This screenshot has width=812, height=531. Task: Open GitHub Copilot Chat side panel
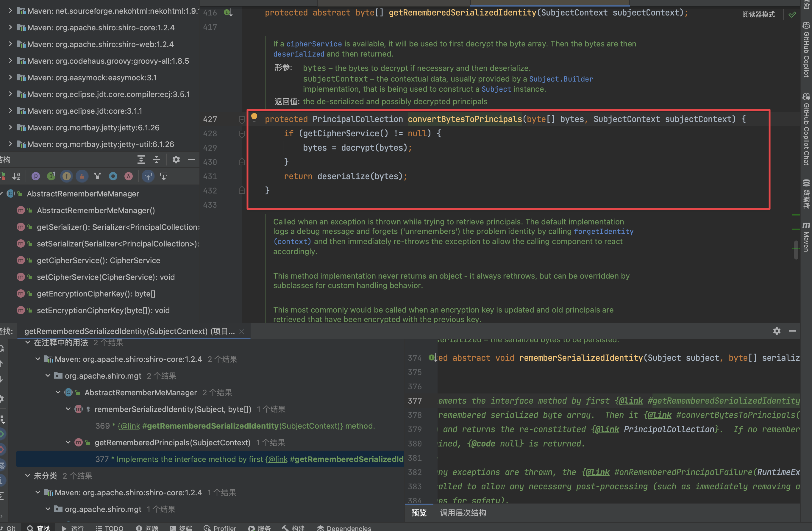[x=806, y=129]
